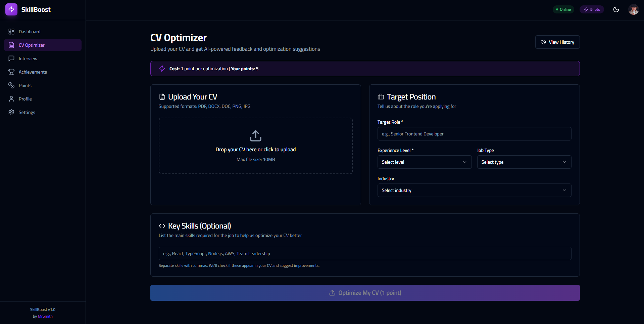Open Interview via the chat bubble icon
Screen dimensions: 644x324
coord(11,58)
